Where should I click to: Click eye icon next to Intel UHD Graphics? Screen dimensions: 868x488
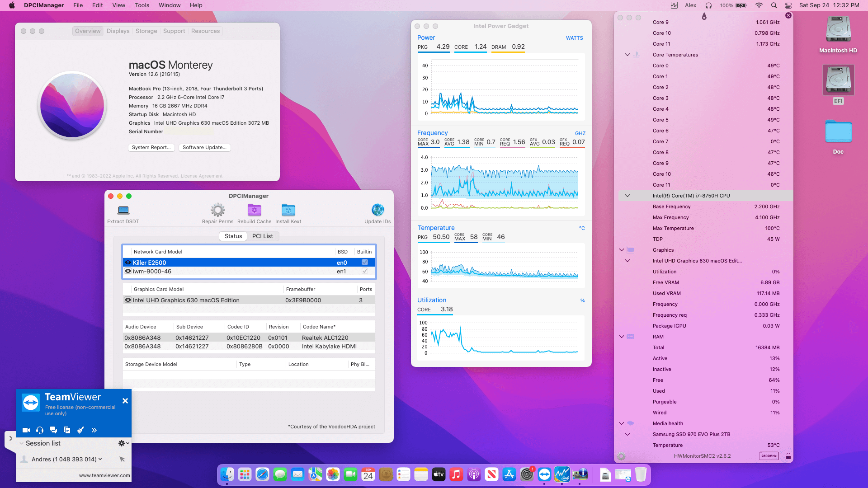(128, 300)
